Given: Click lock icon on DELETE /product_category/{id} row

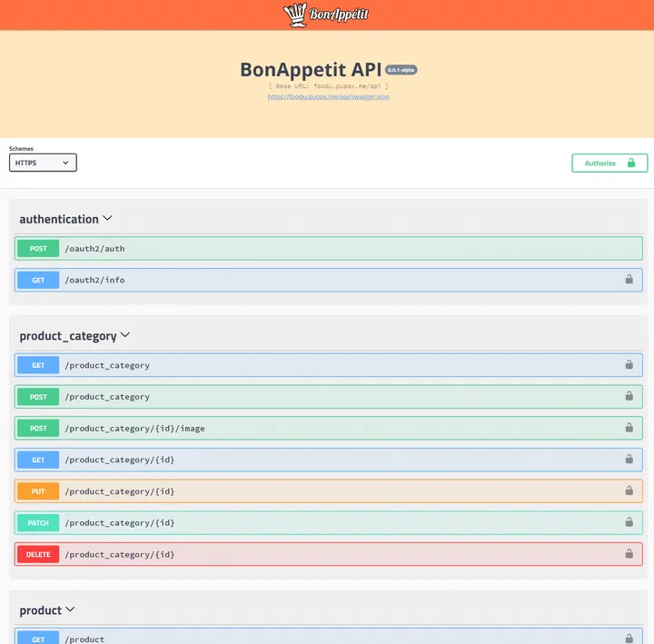Looking at the screenshot, I should click(629, 554).
